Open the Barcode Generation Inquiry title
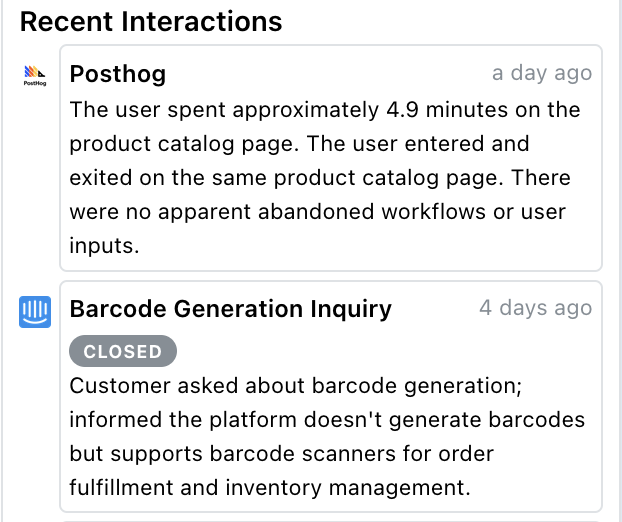This screenshot has height=522, width=622. (230, 309)
